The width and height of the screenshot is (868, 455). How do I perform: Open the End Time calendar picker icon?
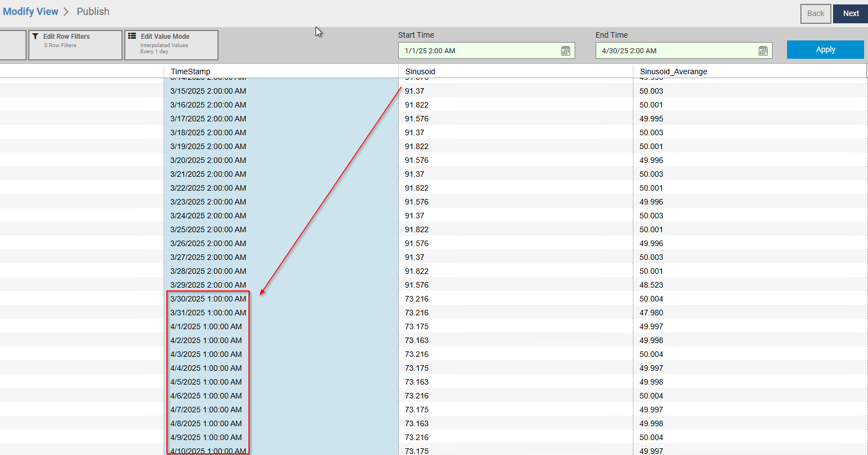click(763, 51)
